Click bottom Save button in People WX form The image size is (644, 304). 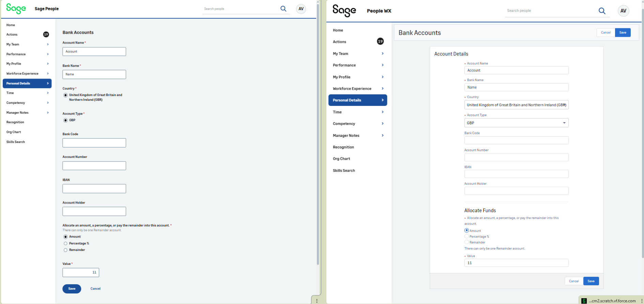click(591, 281)
